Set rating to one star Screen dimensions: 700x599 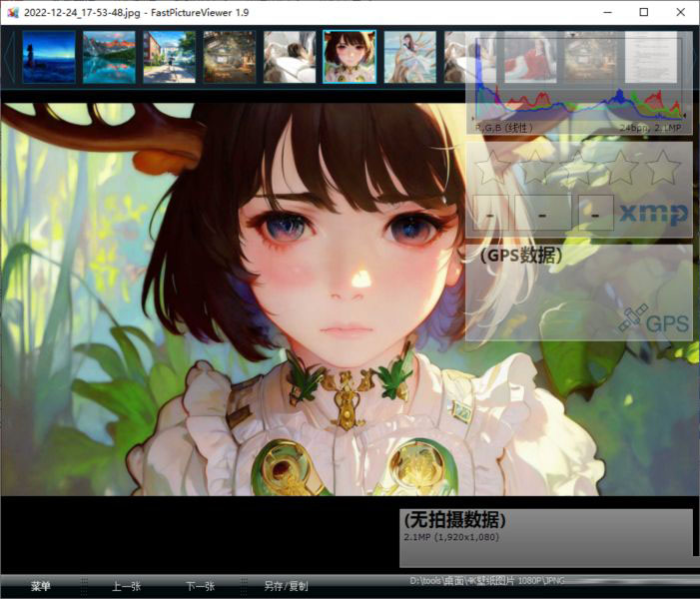pyautogui.click(x=491, y=168)
